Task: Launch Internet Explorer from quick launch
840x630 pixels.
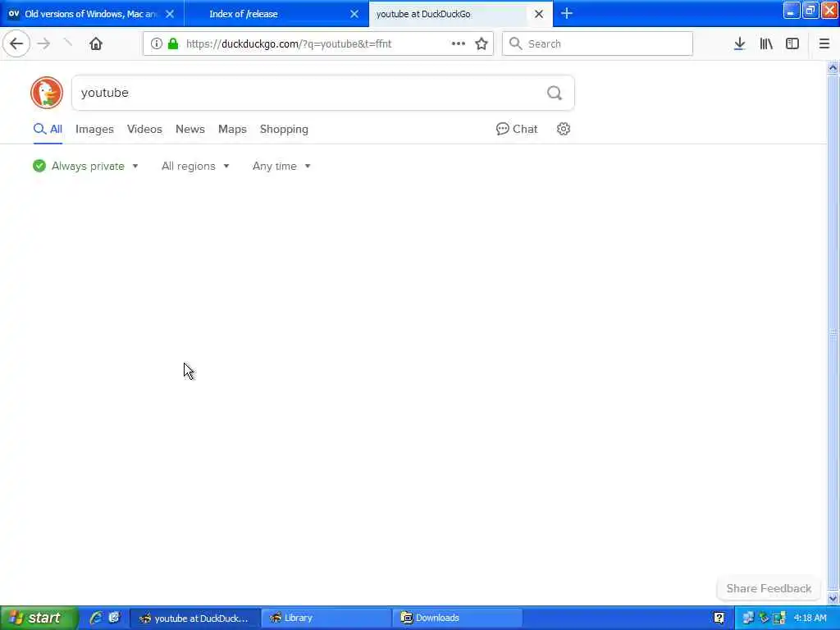Action: click(x=96, y=618)
